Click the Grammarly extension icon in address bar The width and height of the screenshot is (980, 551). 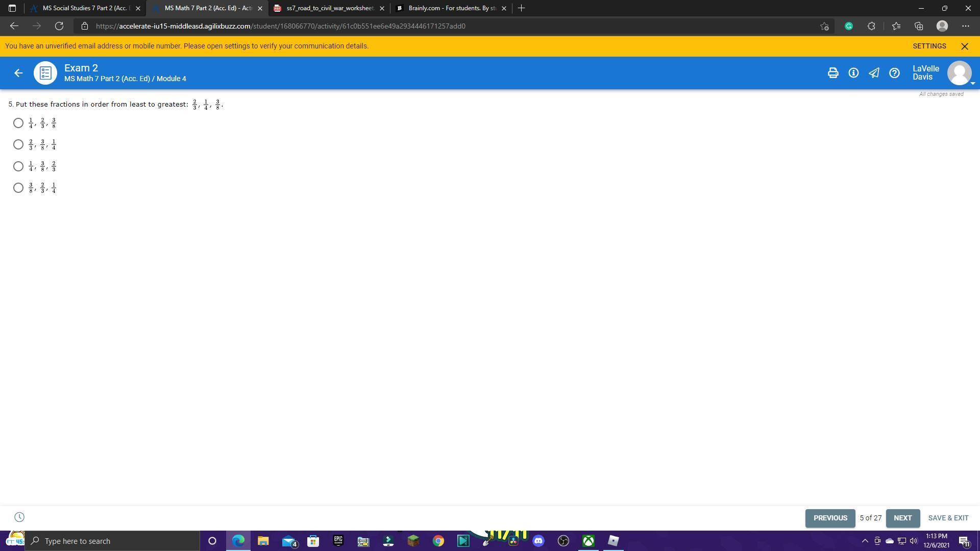(x=848, y=26)
